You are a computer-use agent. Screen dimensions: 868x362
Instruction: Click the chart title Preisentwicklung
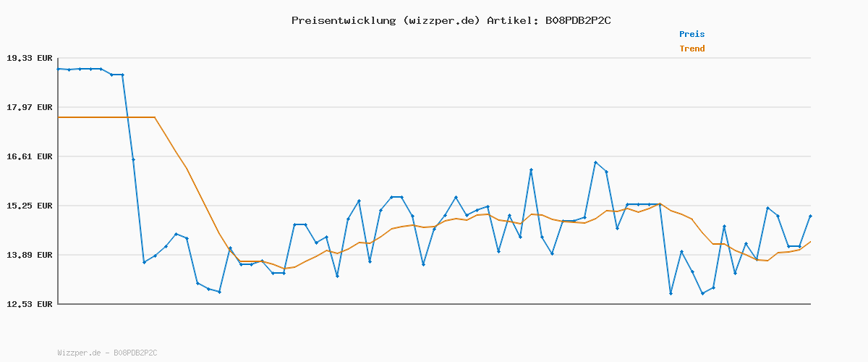(343, 20)
